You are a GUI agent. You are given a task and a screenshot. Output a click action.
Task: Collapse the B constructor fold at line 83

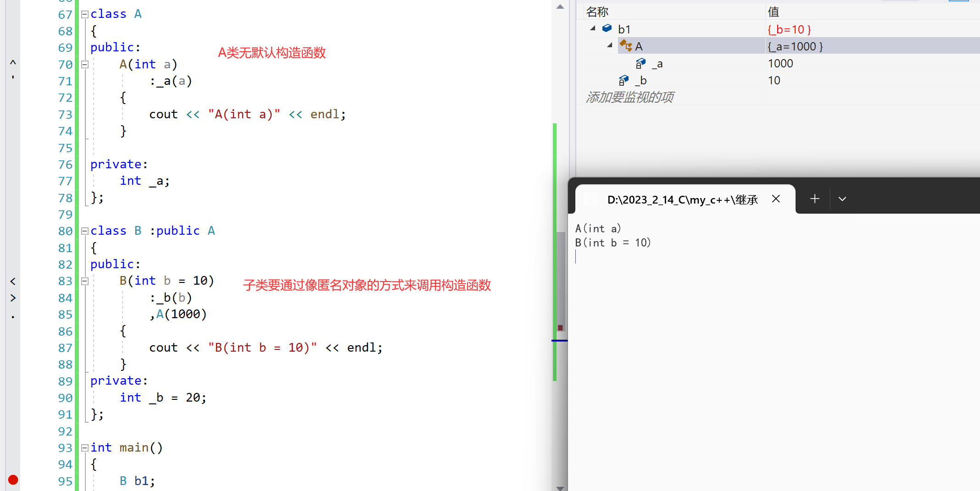(84, 281)
